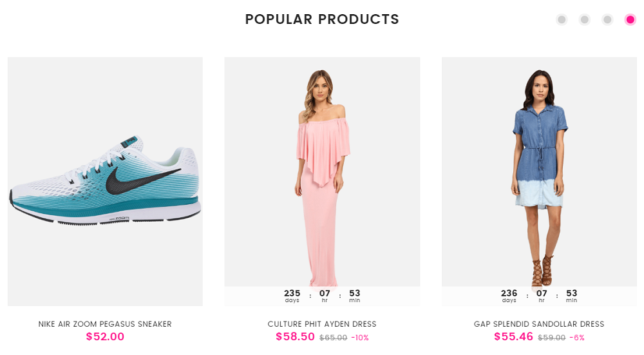Screen dimensions: 644x355
Task: Click the crossed-out $65.00 original price
Action: pos(333,338)
